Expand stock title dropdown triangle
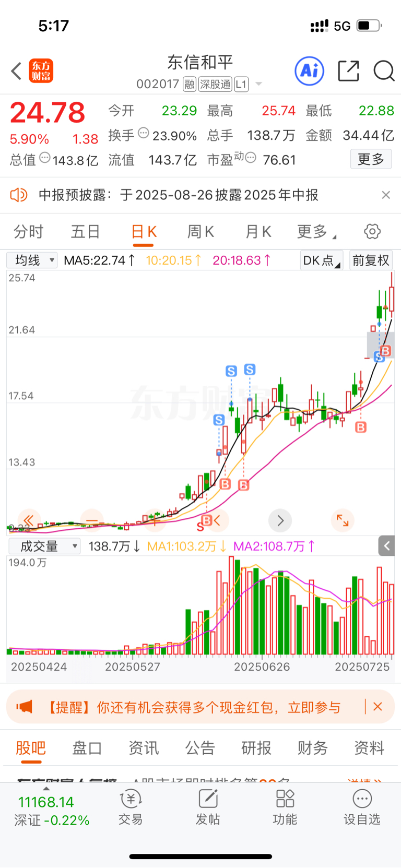 point(258,84)
